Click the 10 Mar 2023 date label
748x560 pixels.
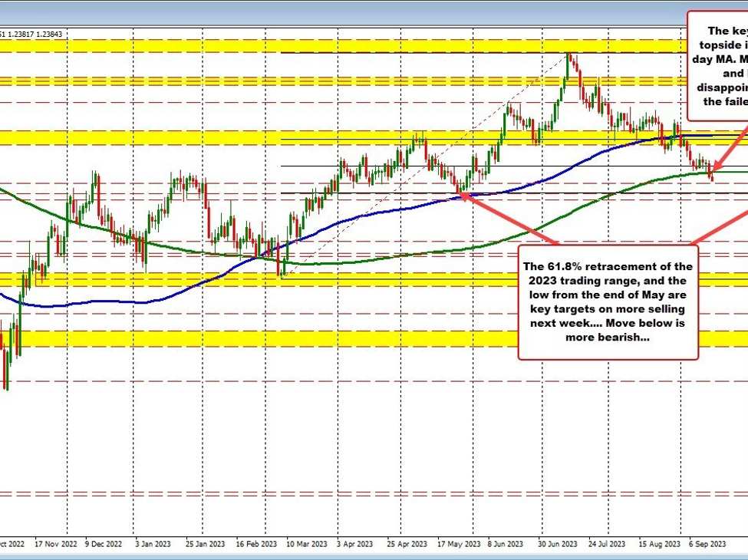coord(305,543)
